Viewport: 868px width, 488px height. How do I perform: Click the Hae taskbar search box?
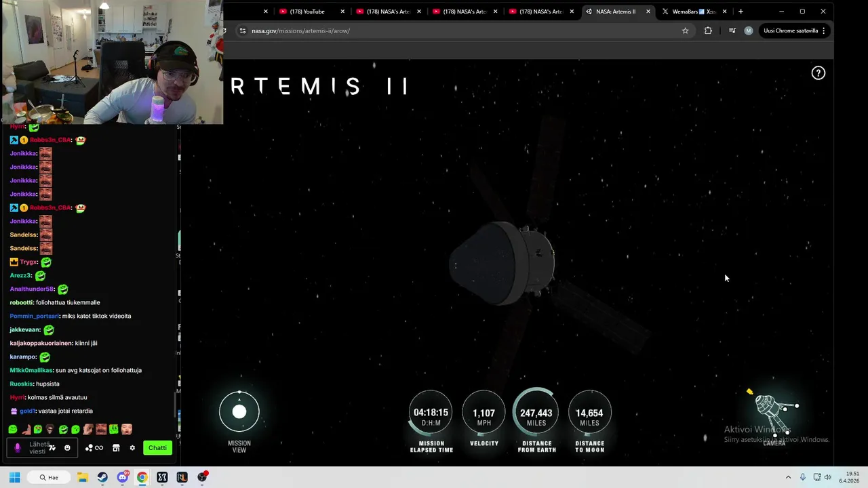click(47, 477)
